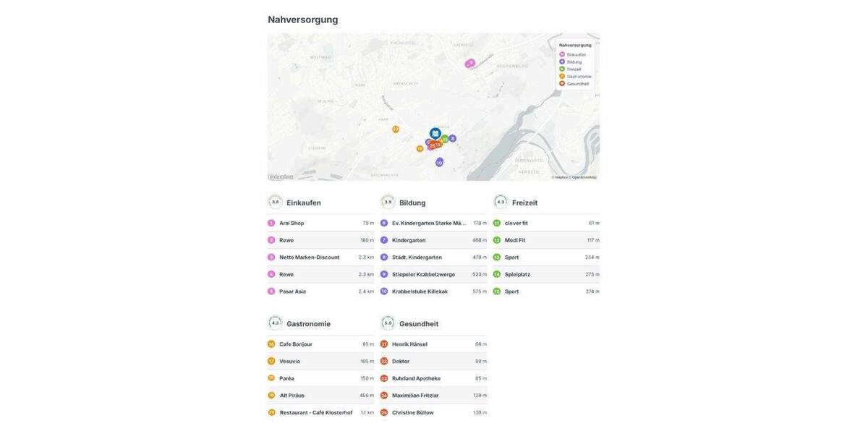Image resolution: width=868 pixels, height=434 pixels.
Task: Select Ruhrland Apotheke in Gesundheit list
Action: click(x=416, y=378)
